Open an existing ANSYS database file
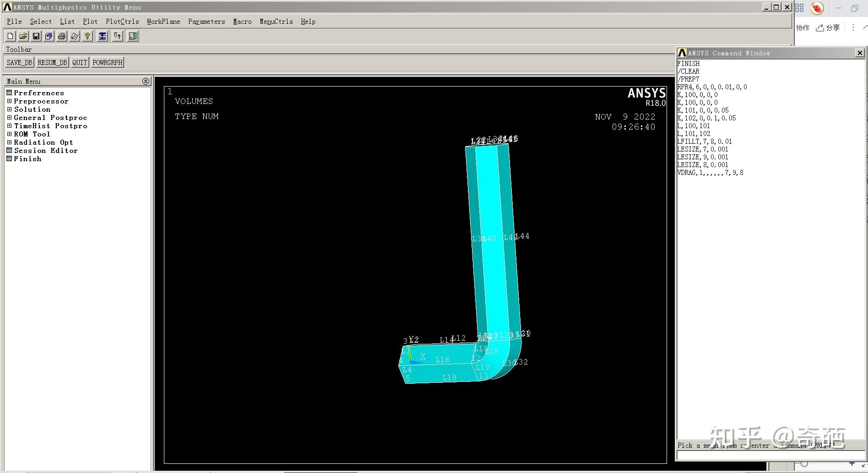The width and height of the screenshot is (868, 473). tap(22, 36)
